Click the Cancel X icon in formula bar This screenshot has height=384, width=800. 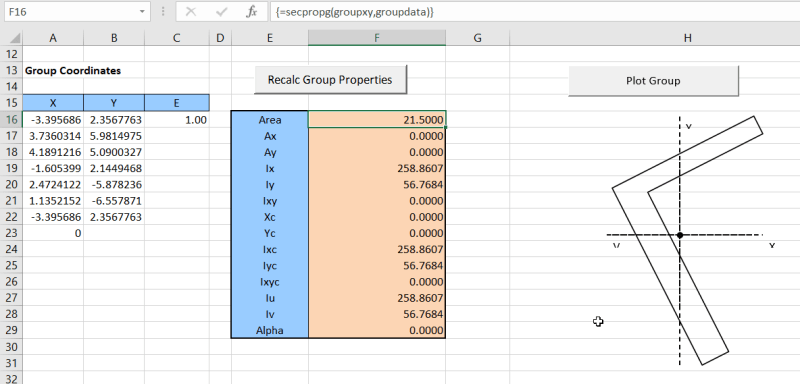(191, 12)
